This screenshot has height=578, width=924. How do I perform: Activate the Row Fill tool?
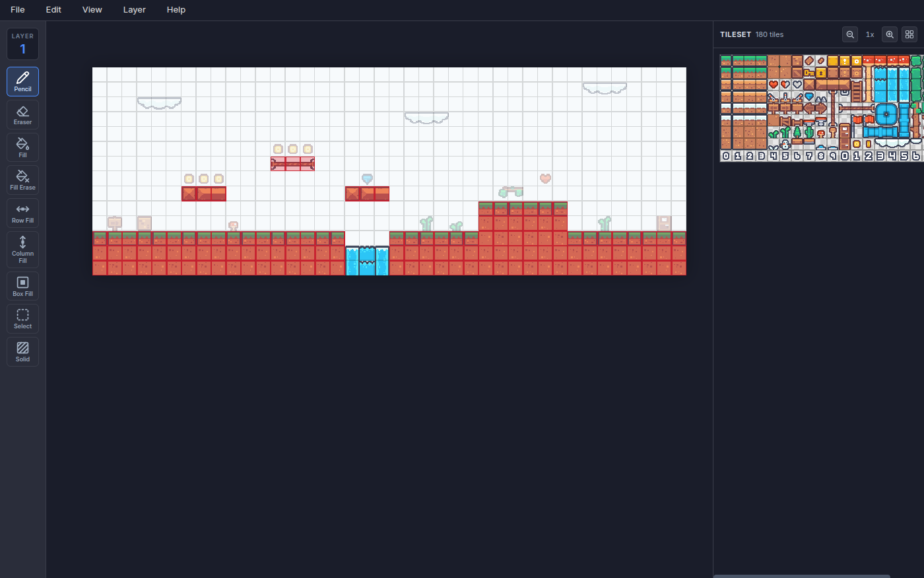[22, 213]
